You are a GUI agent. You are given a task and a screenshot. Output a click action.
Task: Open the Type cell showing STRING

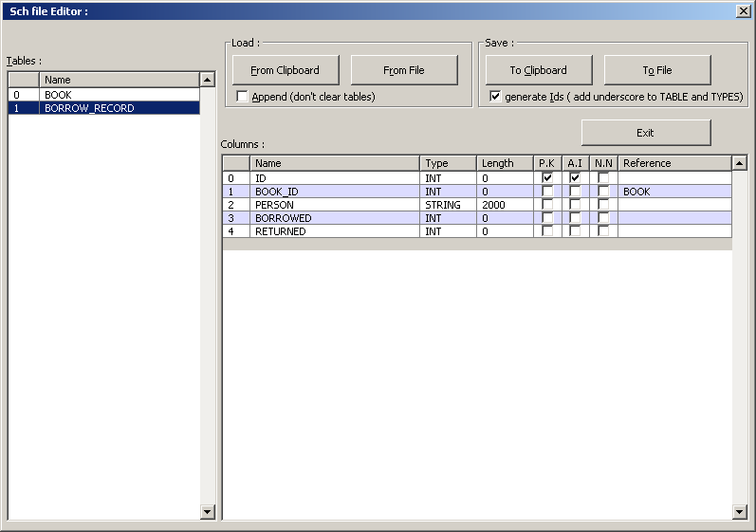448,205
